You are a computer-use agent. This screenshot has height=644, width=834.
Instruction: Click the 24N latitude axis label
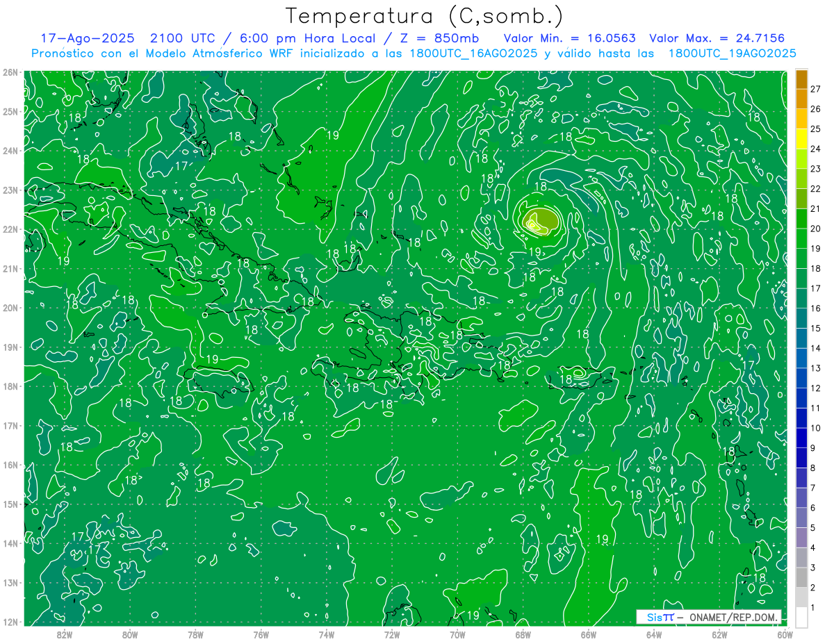point(10,150)
